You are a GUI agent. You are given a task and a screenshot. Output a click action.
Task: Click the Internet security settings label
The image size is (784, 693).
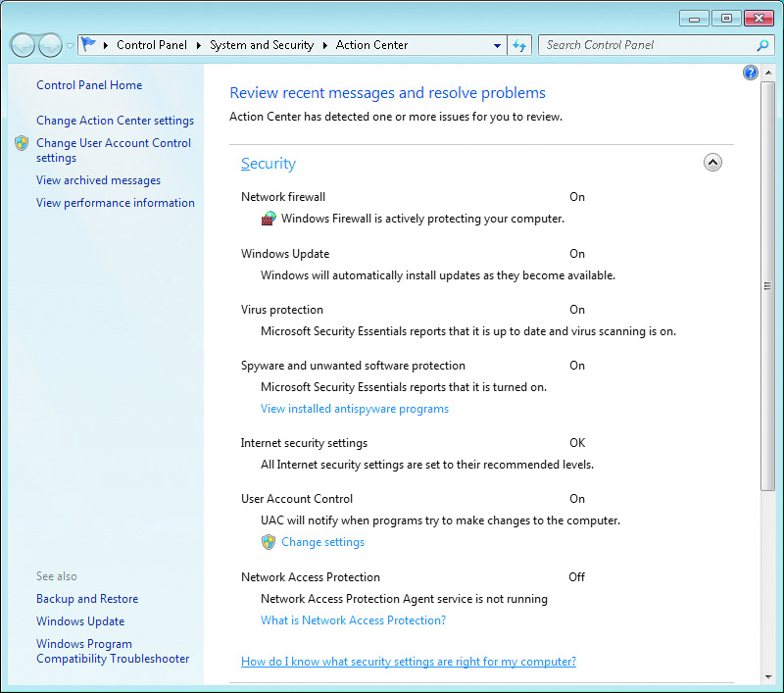coord(304,443)
